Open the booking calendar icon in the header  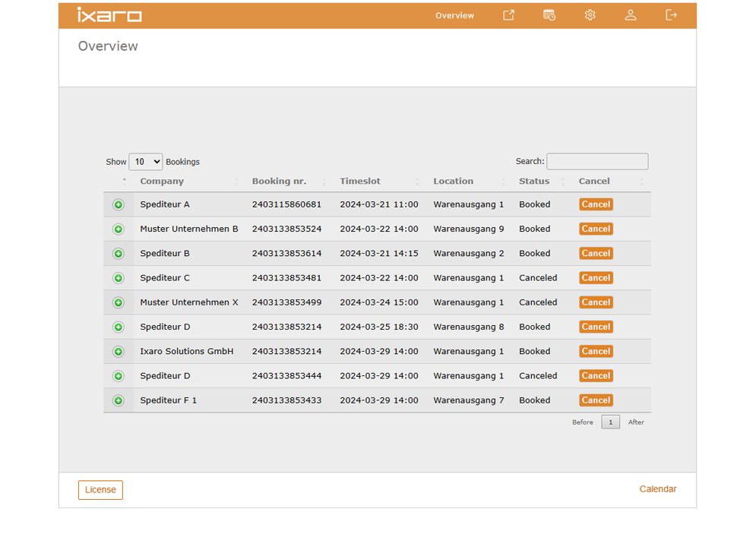pyautogui.click(x=549, y=14)
